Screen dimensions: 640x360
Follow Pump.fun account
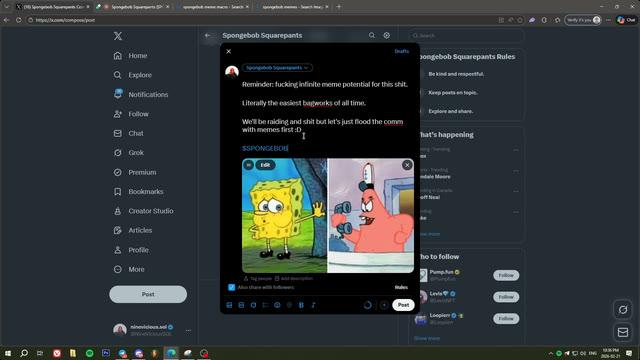506,276
